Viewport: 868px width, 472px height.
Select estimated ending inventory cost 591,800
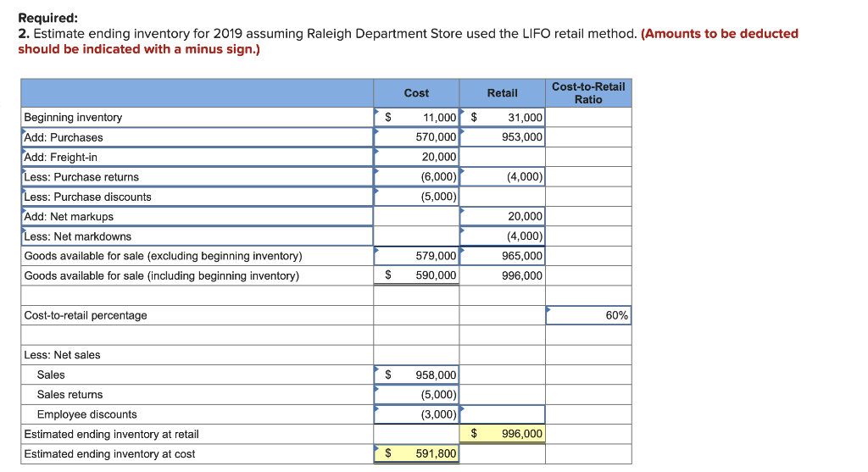tap(416, 453)
